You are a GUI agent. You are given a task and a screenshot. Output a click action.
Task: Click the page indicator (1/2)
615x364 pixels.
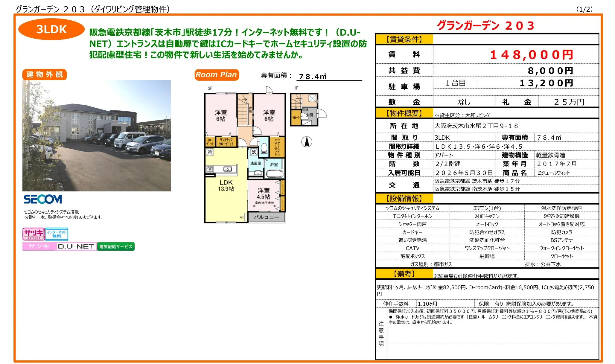[x=584, y=9]
